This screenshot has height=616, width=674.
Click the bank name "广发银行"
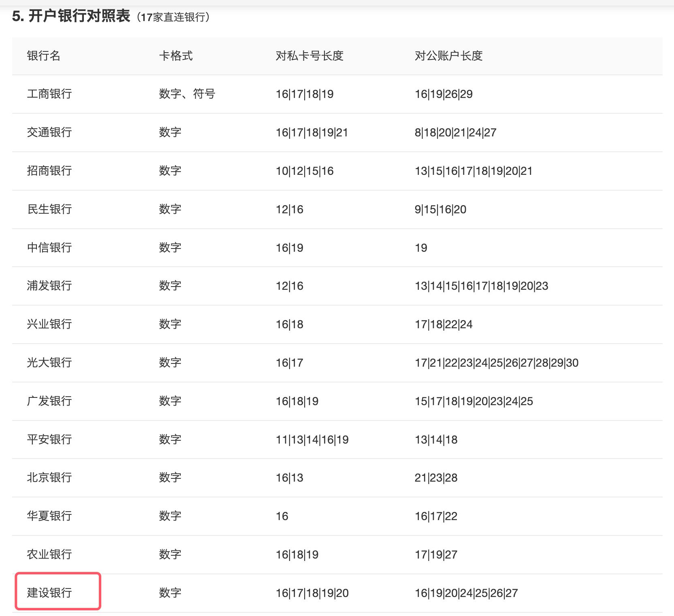point(49,401)
